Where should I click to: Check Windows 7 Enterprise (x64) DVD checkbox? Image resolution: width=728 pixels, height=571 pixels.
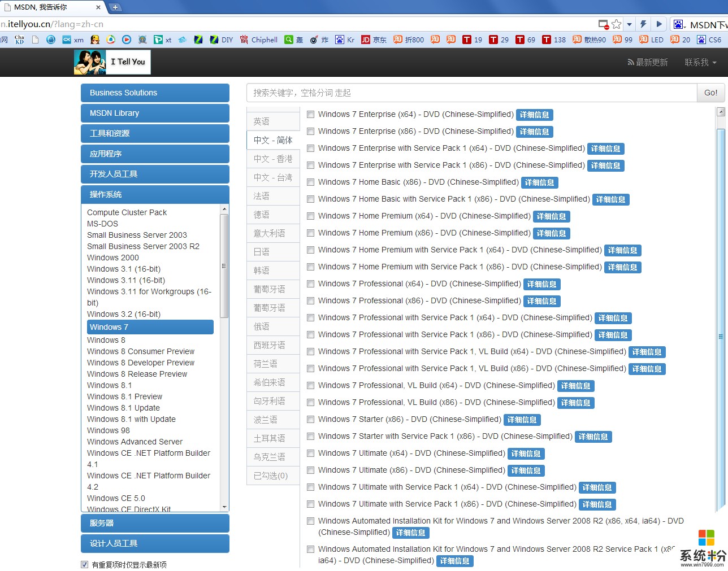coord(310,114)
